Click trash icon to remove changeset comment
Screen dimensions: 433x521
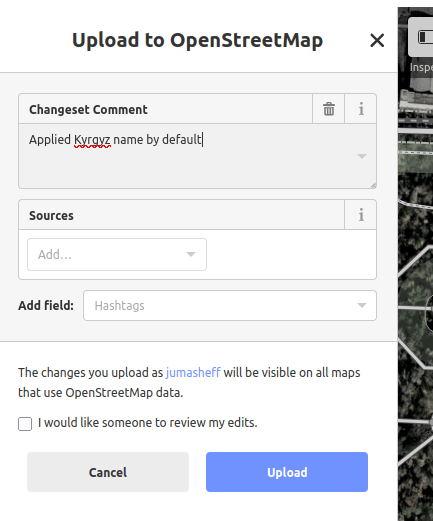(328, 109)
